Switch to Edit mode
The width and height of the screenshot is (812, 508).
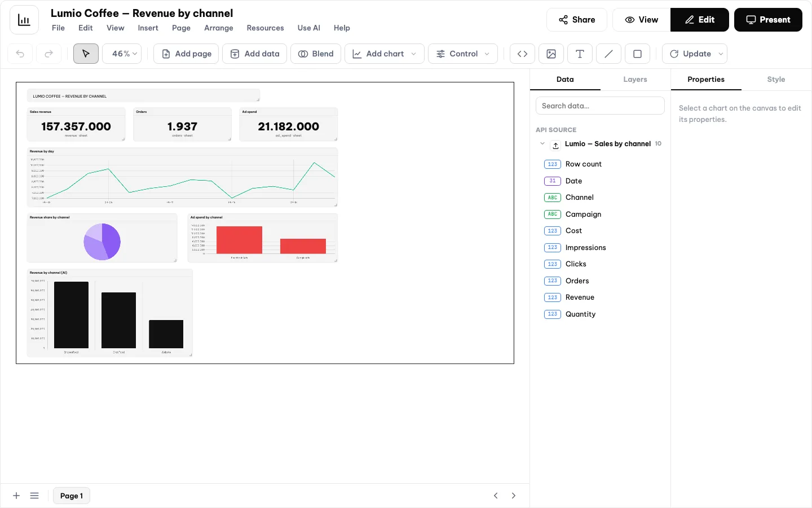click(x=700, y=20)
